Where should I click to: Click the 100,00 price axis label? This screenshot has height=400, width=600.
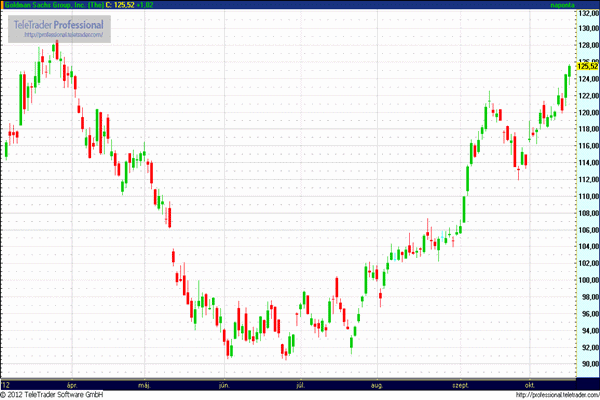click(x=589, y=280)
